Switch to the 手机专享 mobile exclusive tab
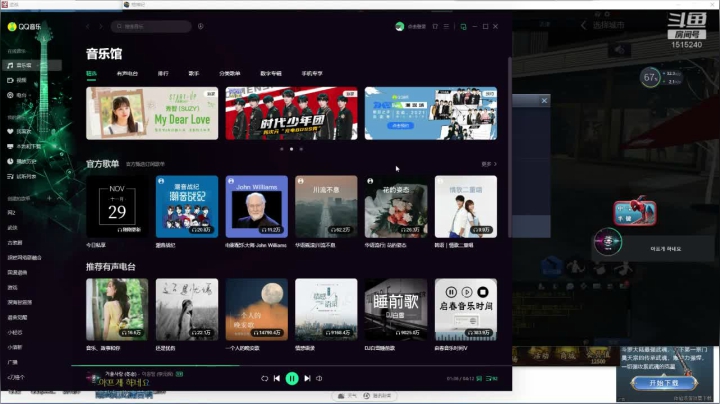 pos(312,73)
